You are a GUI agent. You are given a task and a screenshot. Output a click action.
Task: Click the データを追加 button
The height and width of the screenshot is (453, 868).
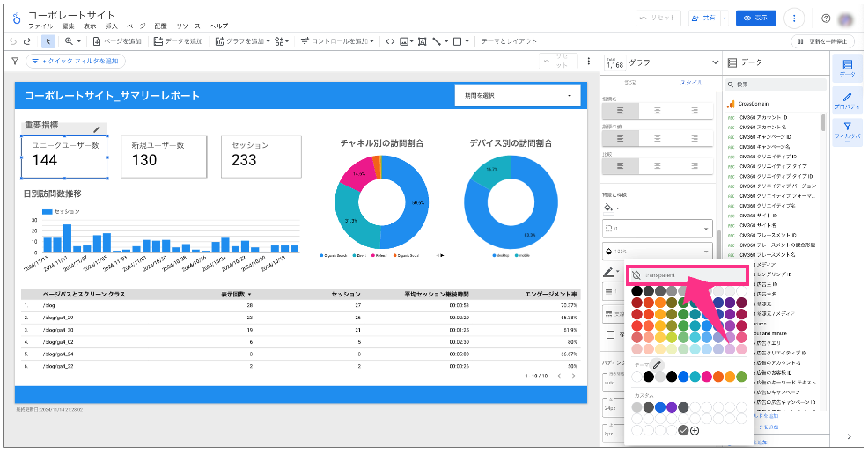178,41
